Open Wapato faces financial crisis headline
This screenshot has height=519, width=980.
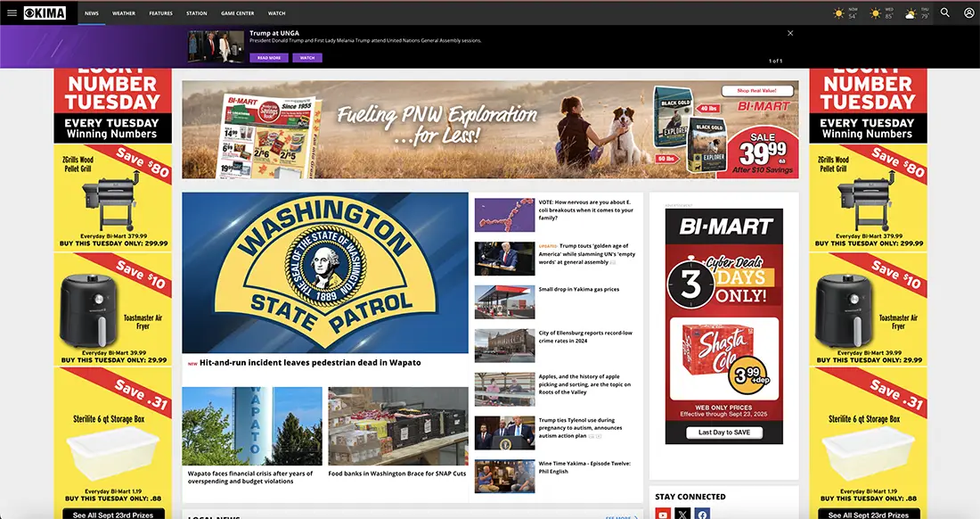pyautogui.click(x=250, y=477)
